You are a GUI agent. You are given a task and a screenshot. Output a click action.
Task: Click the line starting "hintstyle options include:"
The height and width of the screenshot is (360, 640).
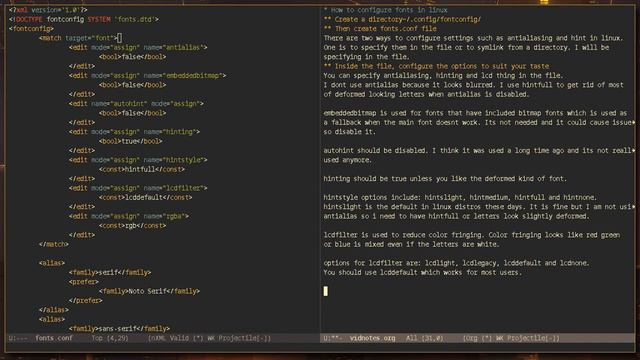pyautogui.click(x=460, y=198)
